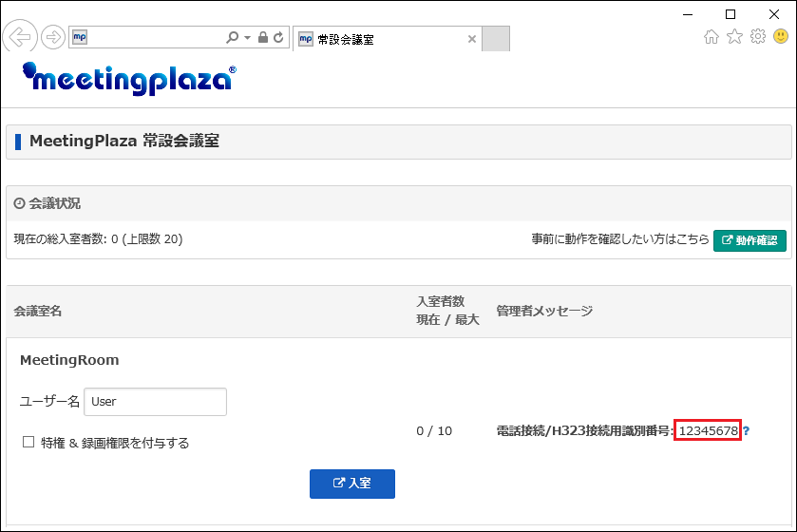Open Favorites star icon
Image resolution: width=797 pixels, height=532 pixels.
734,37
